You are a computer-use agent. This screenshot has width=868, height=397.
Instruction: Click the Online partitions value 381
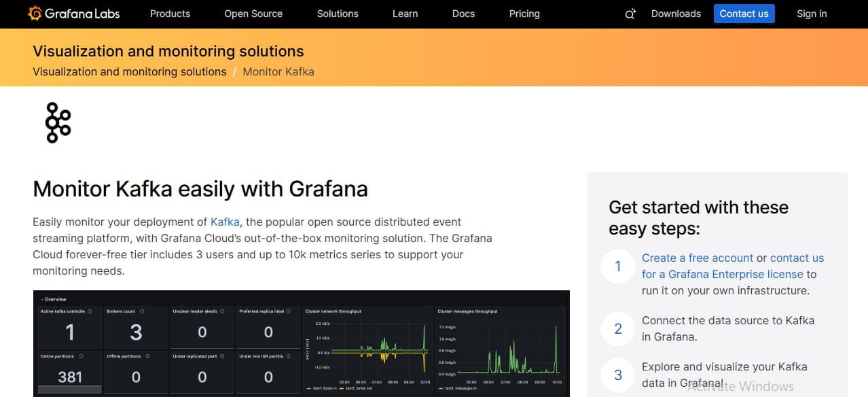[x=70, y=377]
